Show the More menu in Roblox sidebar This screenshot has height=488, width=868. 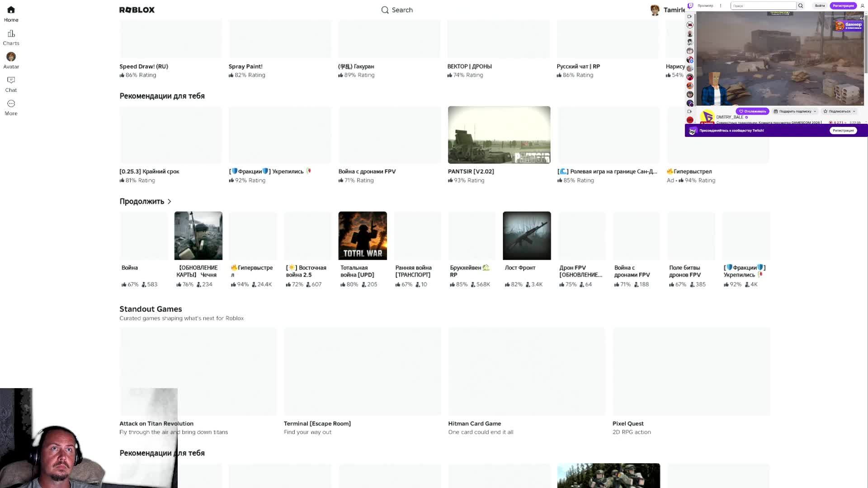11,108
